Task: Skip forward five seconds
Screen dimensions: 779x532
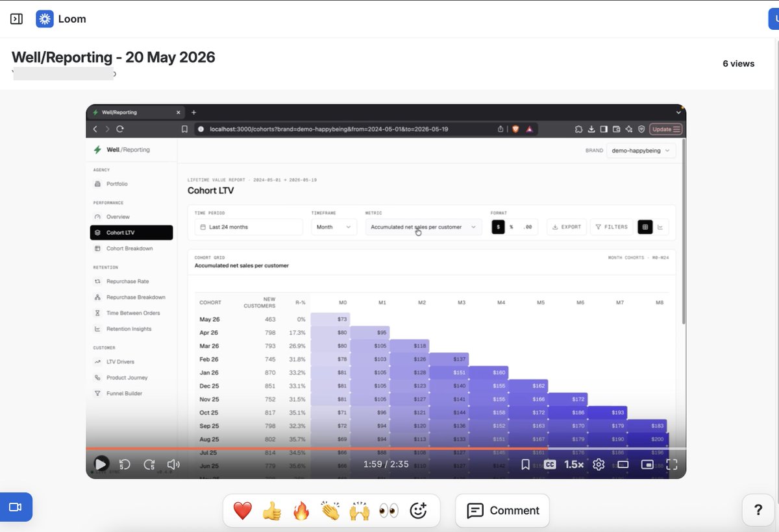Action: coord(149,465)
